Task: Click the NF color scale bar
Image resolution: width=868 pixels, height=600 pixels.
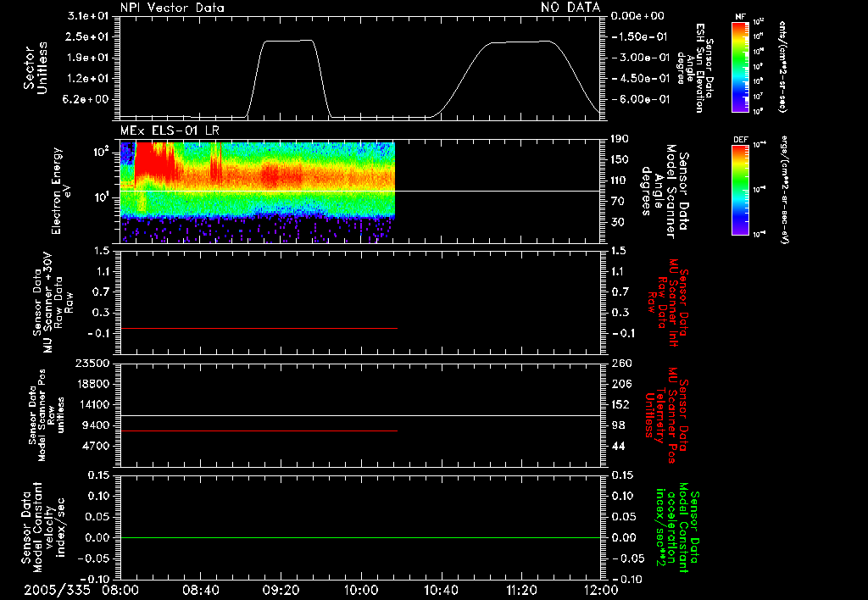Action: click(740, 66)
